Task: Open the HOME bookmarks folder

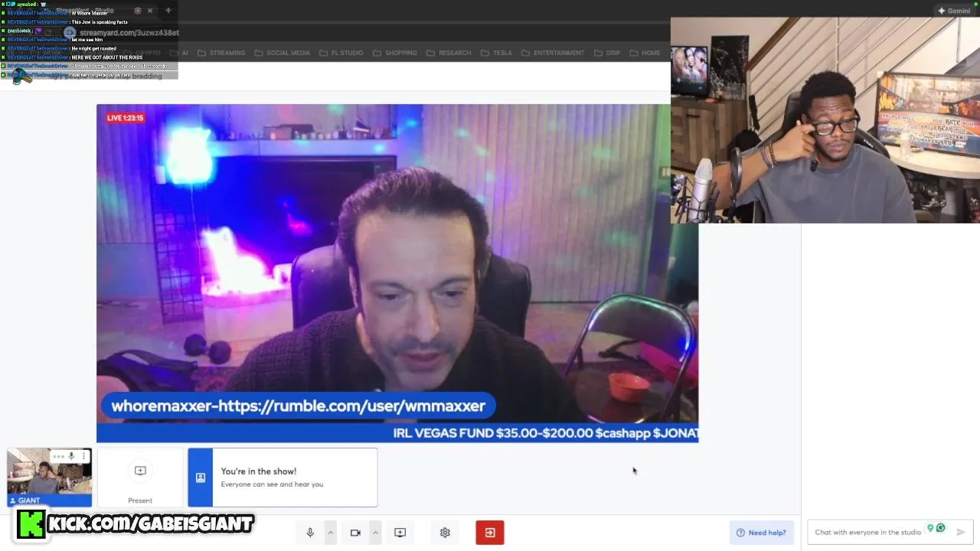Action: (645, 53)
